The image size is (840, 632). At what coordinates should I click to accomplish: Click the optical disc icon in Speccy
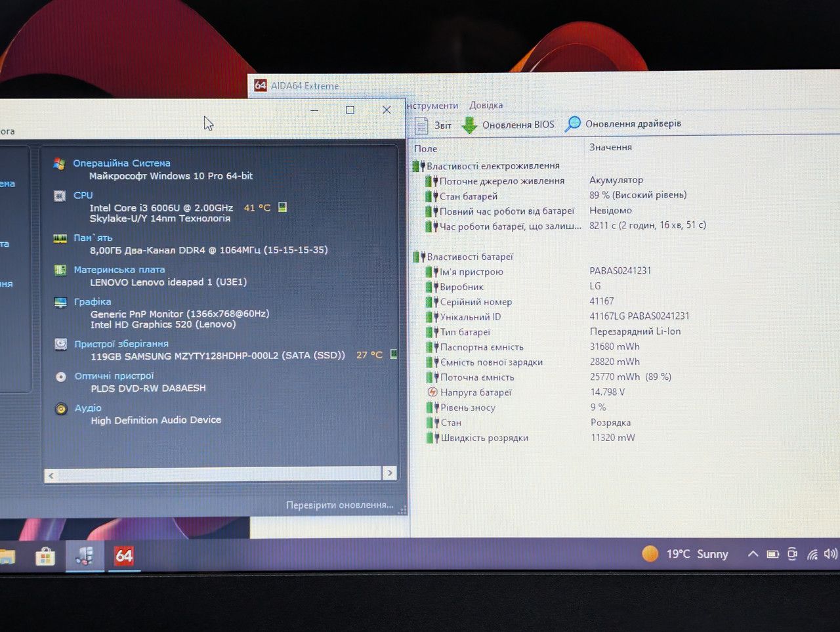[x=61, y=377]
